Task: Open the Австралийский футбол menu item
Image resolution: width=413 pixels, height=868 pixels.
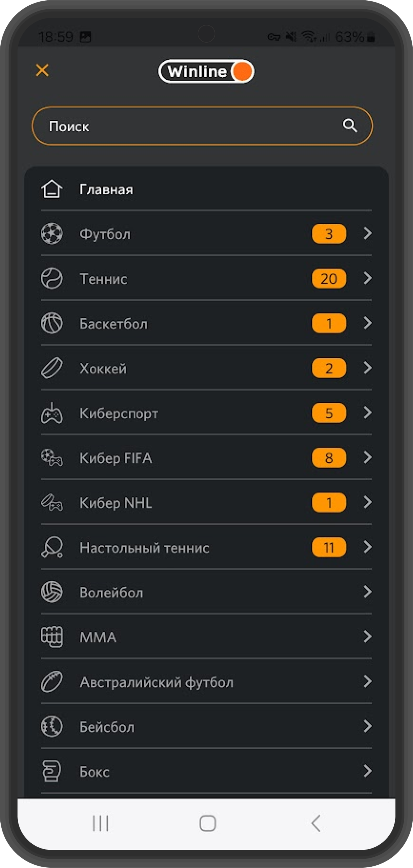Action: click(x=156, y=682)
